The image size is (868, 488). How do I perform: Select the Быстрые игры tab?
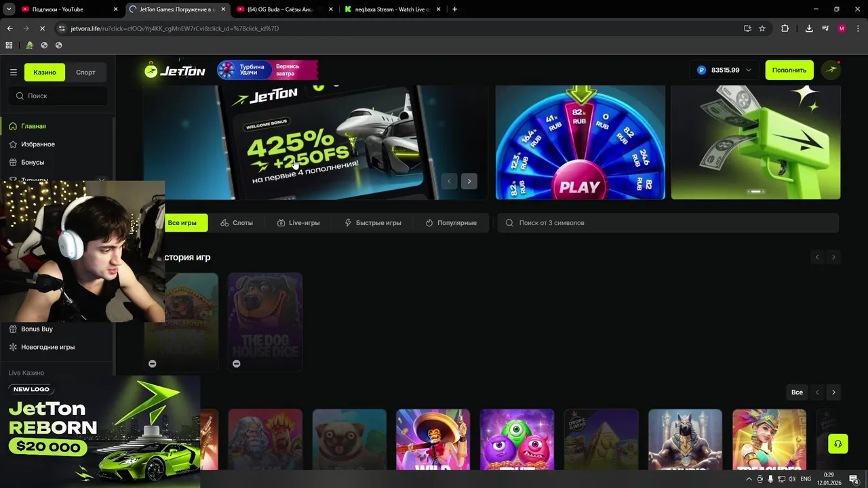[373, 222]
